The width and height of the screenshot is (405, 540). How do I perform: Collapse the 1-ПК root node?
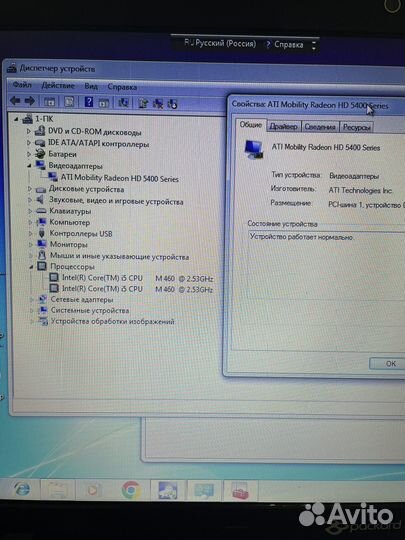(x=16, y=119)
